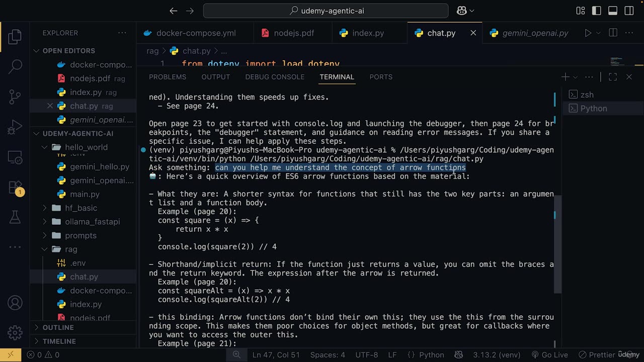Toggle the primary side bar
644x362 pixels.
(597, 11)
